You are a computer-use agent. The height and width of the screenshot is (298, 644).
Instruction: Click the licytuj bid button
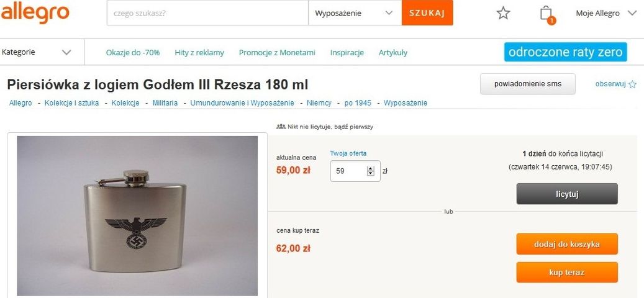(x=567, y=194)
